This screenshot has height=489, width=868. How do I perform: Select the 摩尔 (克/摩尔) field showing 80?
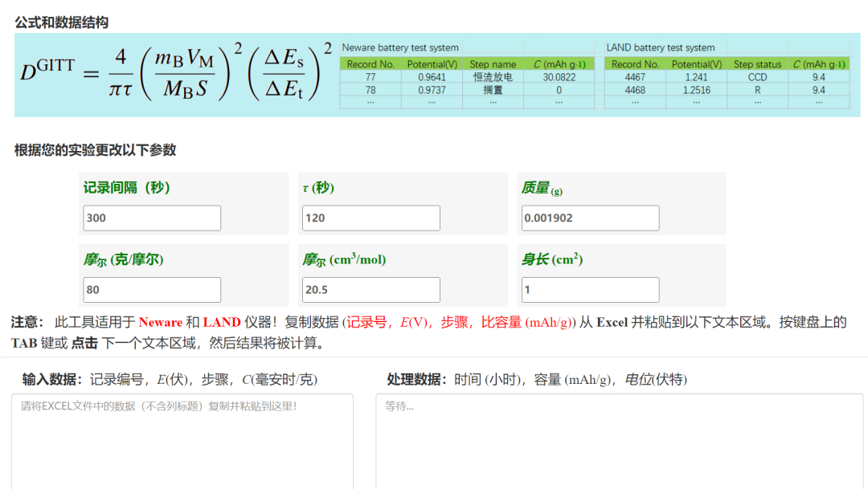(x=152, y=290)
